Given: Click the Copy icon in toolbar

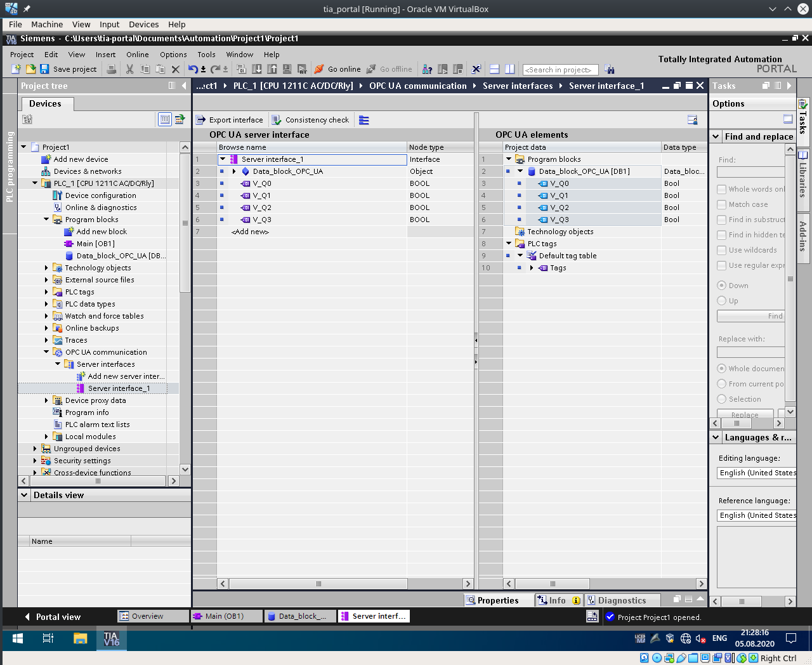Looking at the screenshot, I should coord(145,69).
